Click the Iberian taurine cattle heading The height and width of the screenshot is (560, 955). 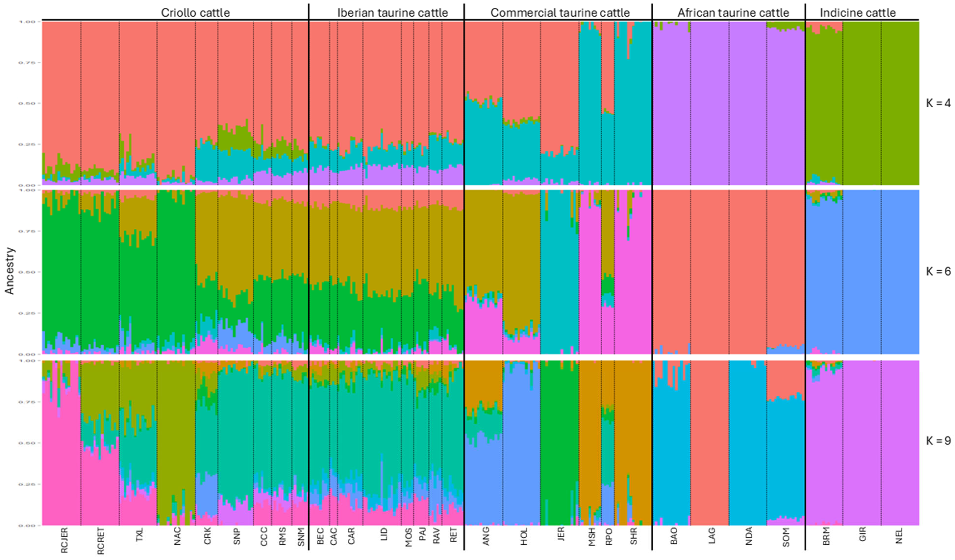click(x=393, y=13)
